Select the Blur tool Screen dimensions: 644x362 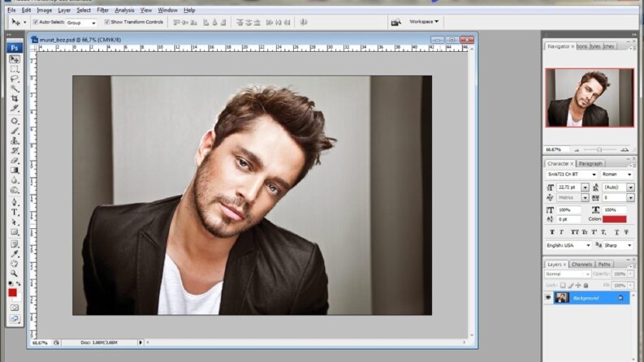click(x=15, y=180)
